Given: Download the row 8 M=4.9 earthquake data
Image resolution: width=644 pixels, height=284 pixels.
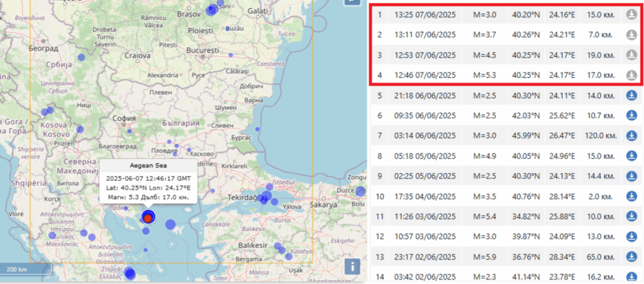Looking at the screenshot, I should click(631, 156).
